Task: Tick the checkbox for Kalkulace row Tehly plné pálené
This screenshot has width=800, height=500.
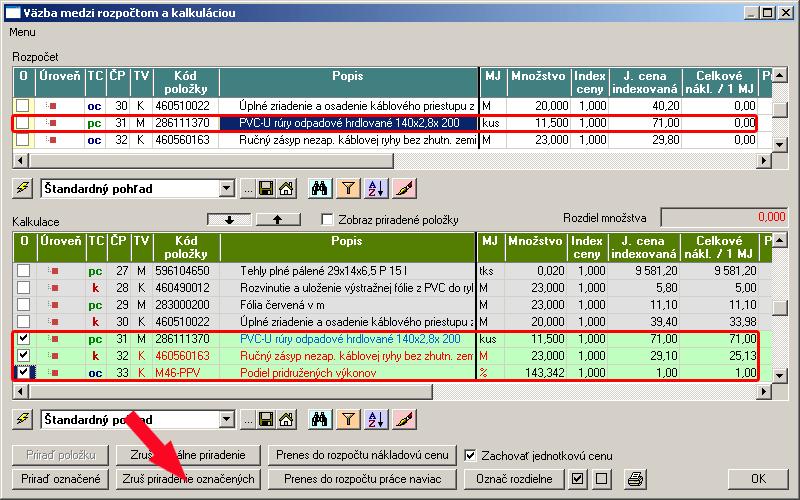Action: pyautogui.click(x=23, y=270)
